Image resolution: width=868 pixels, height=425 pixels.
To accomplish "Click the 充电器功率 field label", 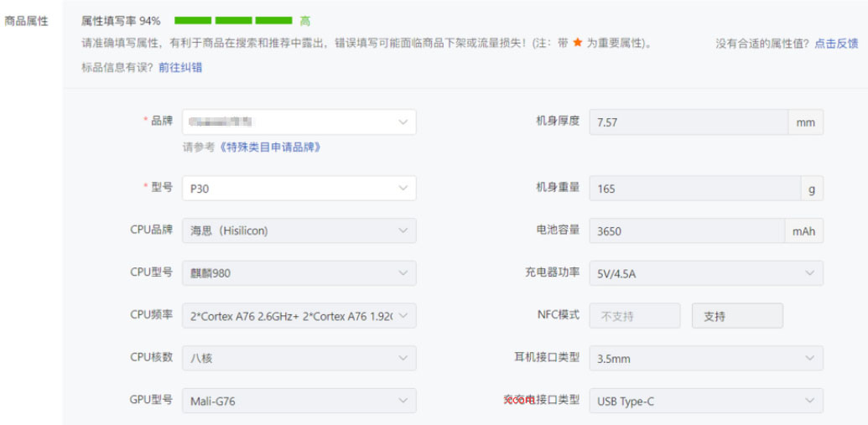I will (x=553, y=272).
